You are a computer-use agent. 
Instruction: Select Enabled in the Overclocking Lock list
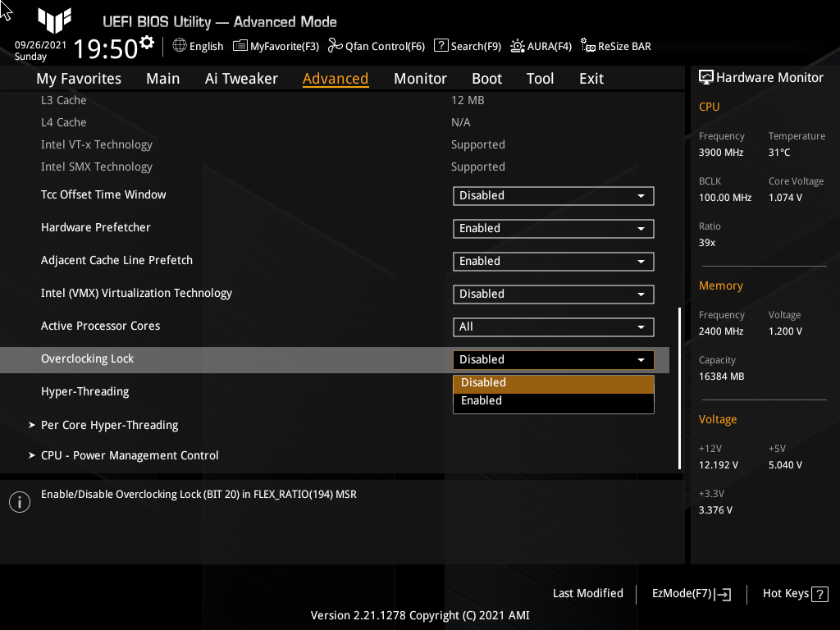[554, 400]
